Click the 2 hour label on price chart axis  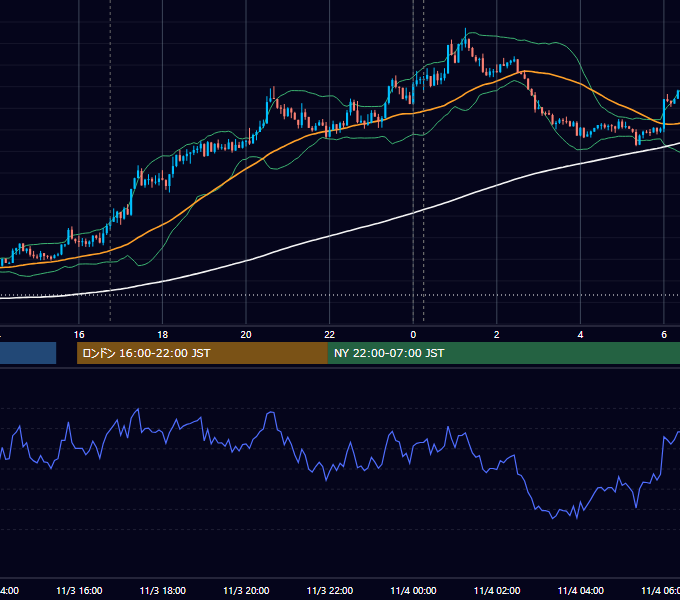[x=497, y=335]
